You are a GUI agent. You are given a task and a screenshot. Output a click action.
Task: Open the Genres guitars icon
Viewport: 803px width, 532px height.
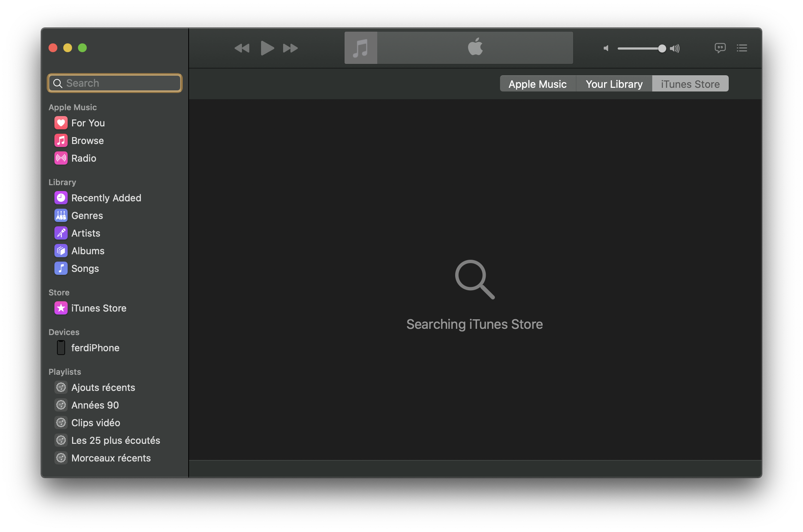click(x=61, y=216)
